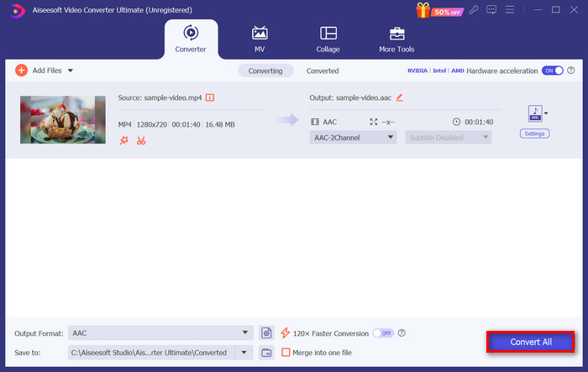This screenshot has height=372, width=588.
Task: Expand arrow beside AAC format icon
Action: 546,113
